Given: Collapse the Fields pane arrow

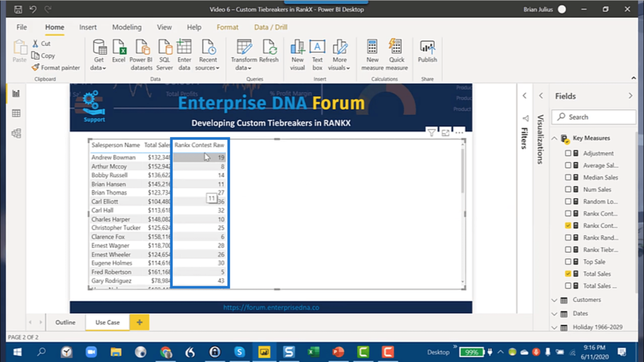Looking at the screenshot, I should (631, 96).
